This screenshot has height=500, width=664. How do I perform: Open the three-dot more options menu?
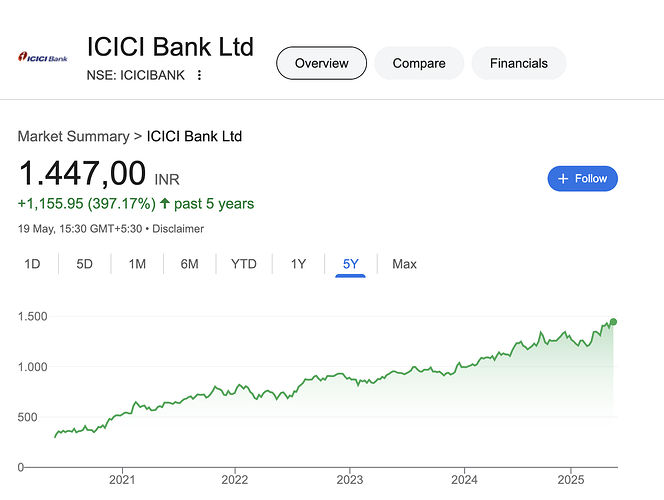199,75
